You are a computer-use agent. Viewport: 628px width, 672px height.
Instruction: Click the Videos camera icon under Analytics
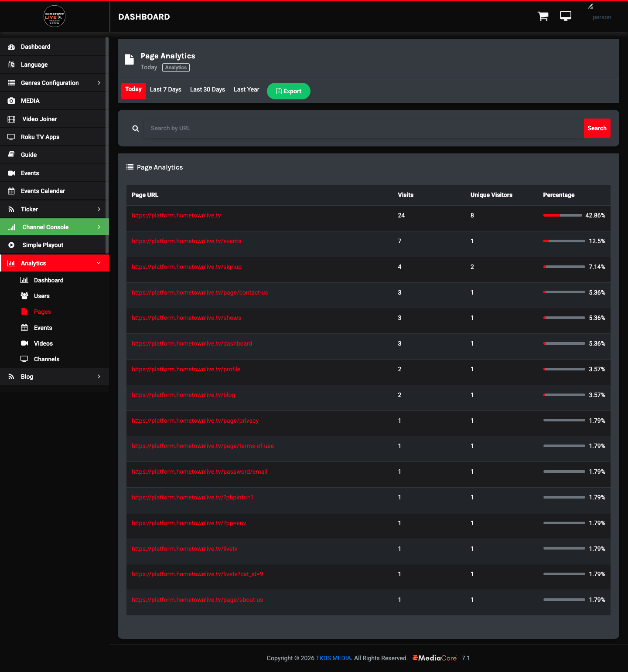(24, 343)
